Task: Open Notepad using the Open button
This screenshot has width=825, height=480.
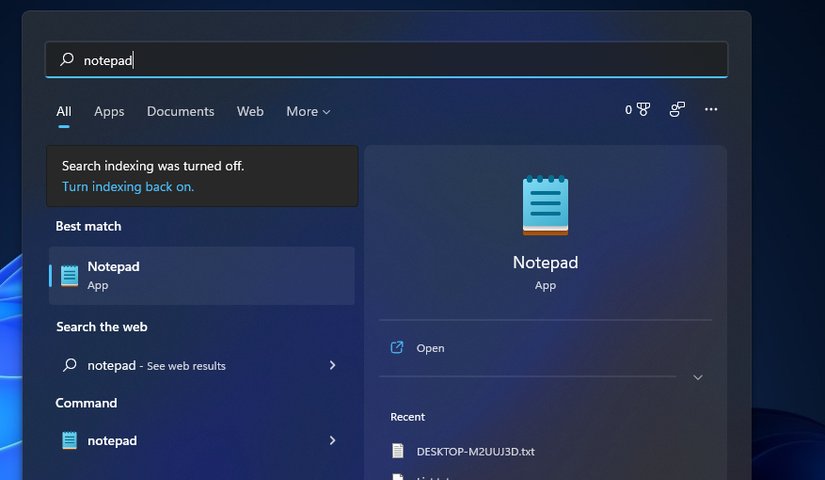Action: (x=430, y=348)
